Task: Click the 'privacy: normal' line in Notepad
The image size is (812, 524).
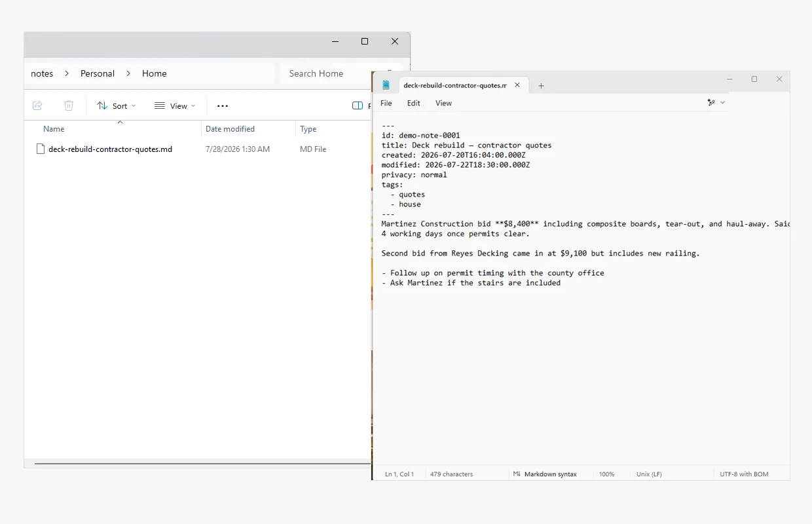Action: click(x=415, y=175)
